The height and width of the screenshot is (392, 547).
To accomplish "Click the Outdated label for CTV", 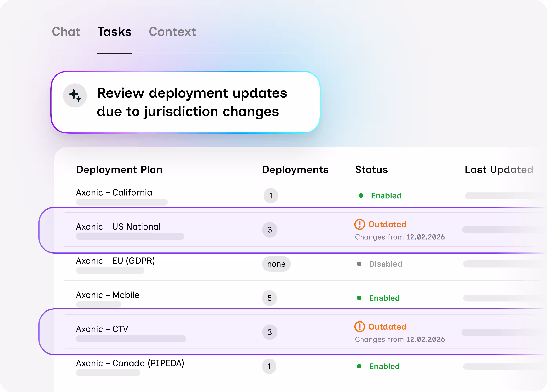I will (387, 327).
